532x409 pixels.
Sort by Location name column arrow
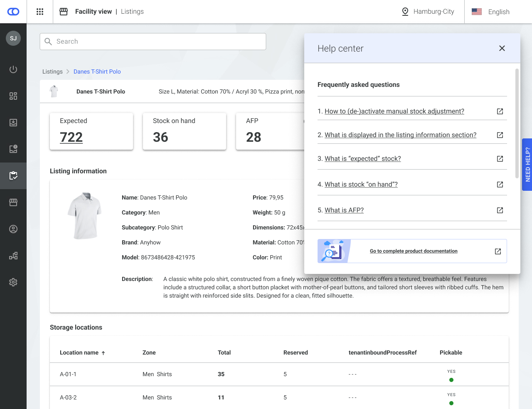coord(103,353)
